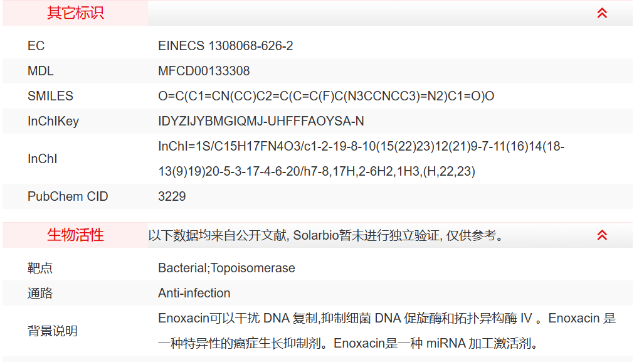Click the InChI string text

361,159
